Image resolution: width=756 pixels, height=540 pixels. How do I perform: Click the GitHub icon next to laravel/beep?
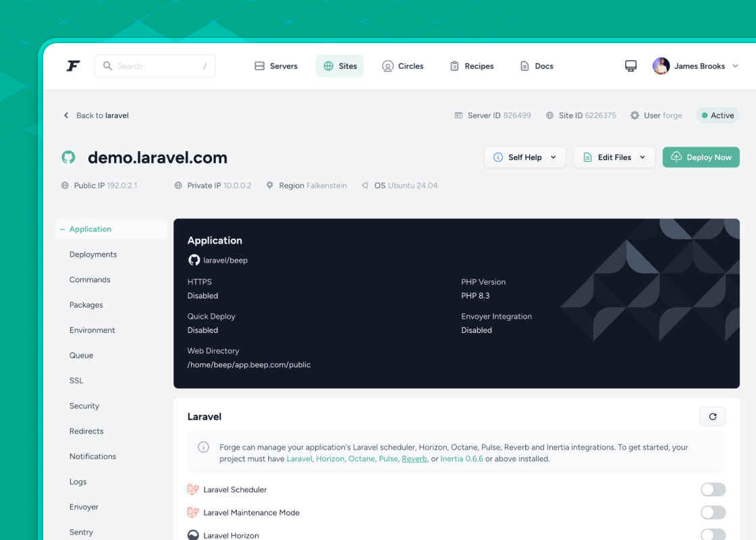point(194,261)
